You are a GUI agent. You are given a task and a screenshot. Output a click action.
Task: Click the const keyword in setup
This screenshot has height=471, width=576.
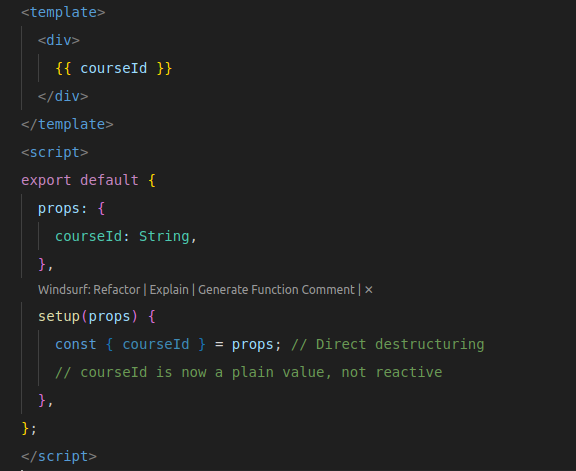[x=76, y=344]
